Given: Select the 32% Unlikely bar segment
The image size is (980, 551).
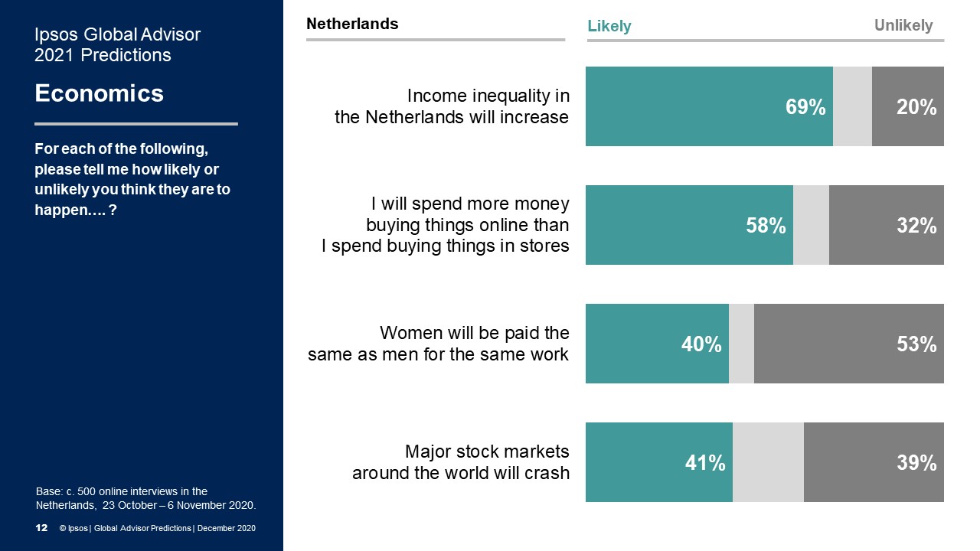Looking at the screenshot, I should pyautogui.click(x=886, y=225).
